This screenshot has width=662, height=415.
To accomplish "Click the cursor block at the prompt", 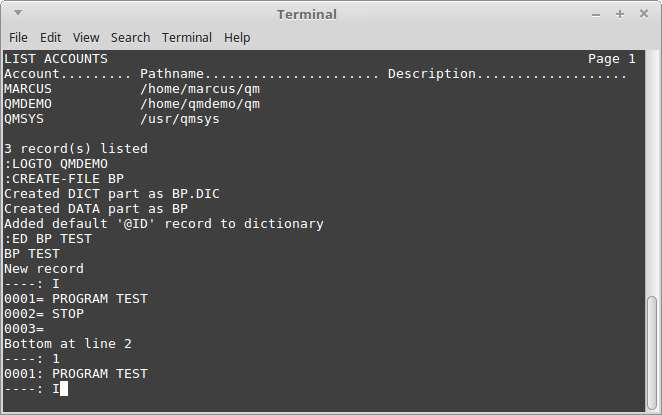I will [x=64, y=389].
